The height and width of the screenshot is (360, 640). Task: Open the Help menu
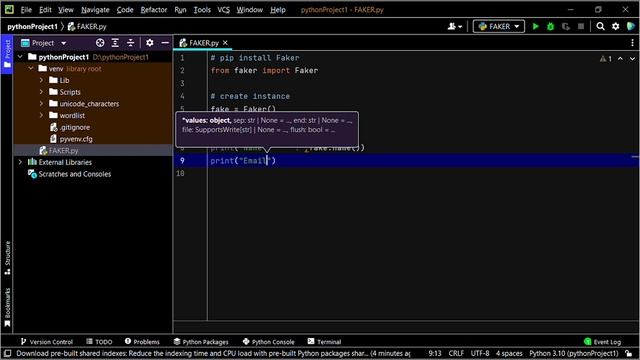click(278, 10)
